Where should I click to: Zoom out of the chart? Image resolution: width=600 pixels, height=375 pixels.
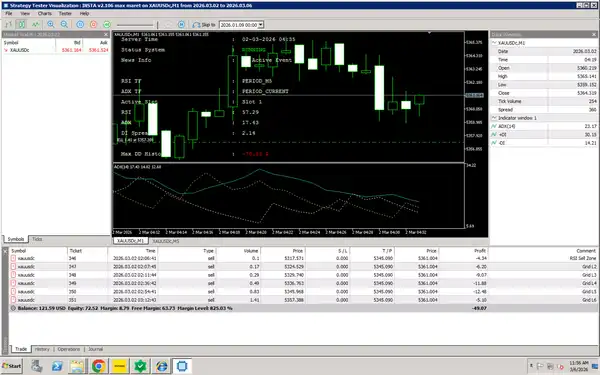tap(64, 24)
